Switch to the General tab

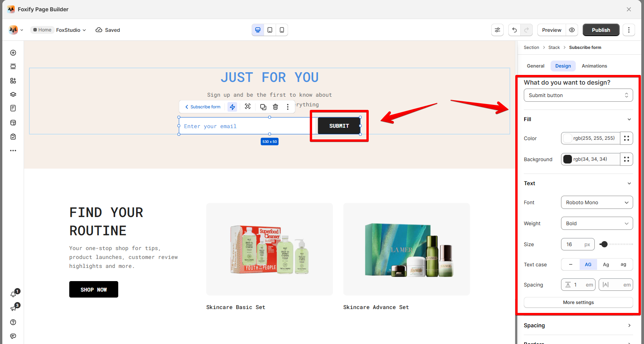click(535, 66)
